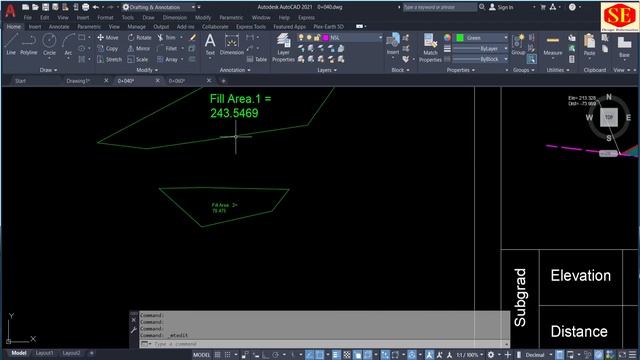The image size is (640, 360).
Task: Expand the Properties panel
Action: (x=461, y=70)
